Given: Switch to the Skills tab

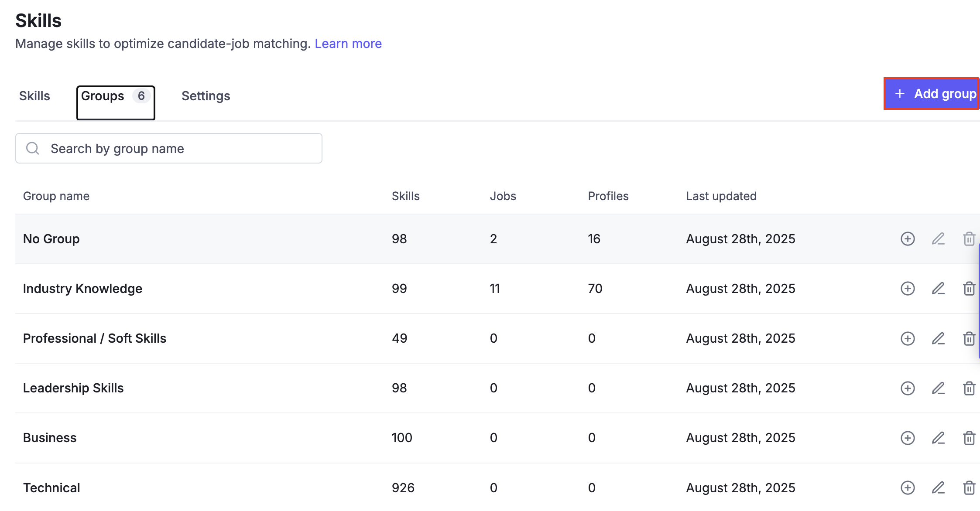Looking at the screenshot, I should (x=34, y=96).
